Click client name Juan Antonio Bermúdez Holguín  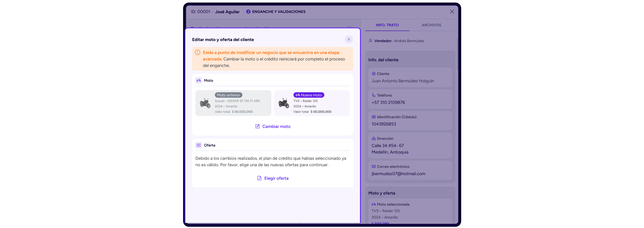[403, 81]
